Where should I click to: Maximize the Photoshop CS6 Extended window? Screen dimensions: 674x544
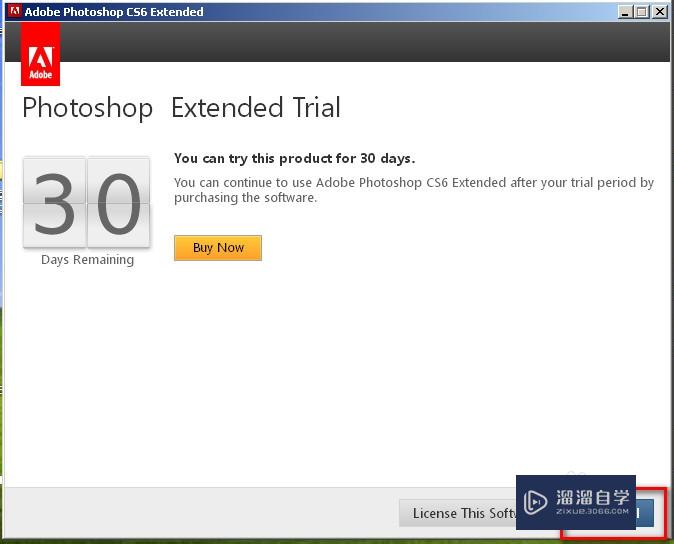(642, 12)
